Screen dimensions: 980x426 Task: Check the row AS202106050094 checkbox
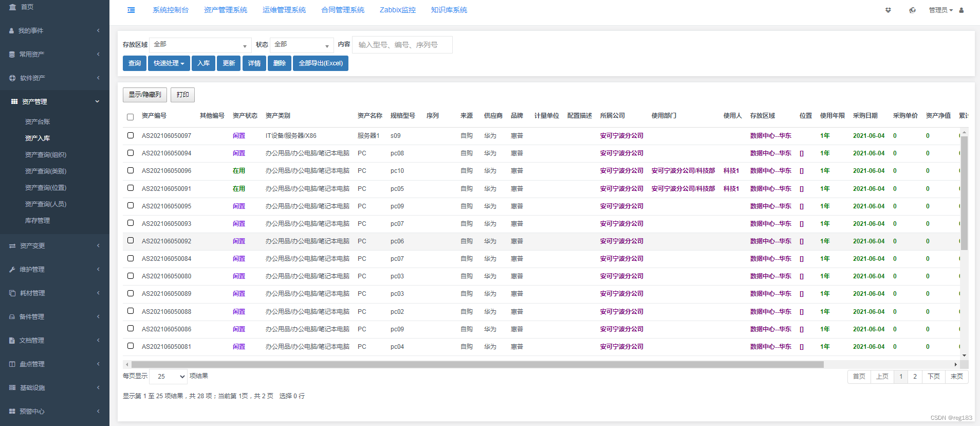pyautogui.click(x=131, y=153)
